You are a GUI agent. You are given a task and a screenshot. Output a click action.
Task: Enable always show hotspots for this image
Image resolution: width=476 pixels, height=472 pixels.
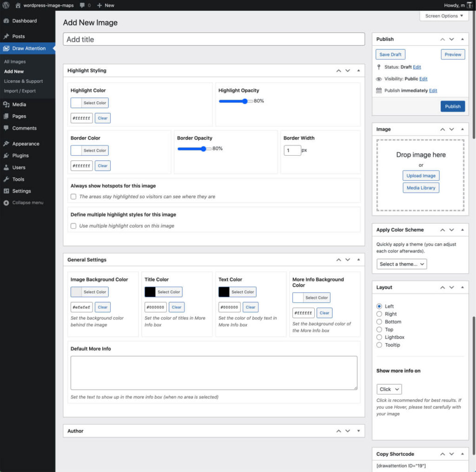pyautogui.click(x=73, y=196)
